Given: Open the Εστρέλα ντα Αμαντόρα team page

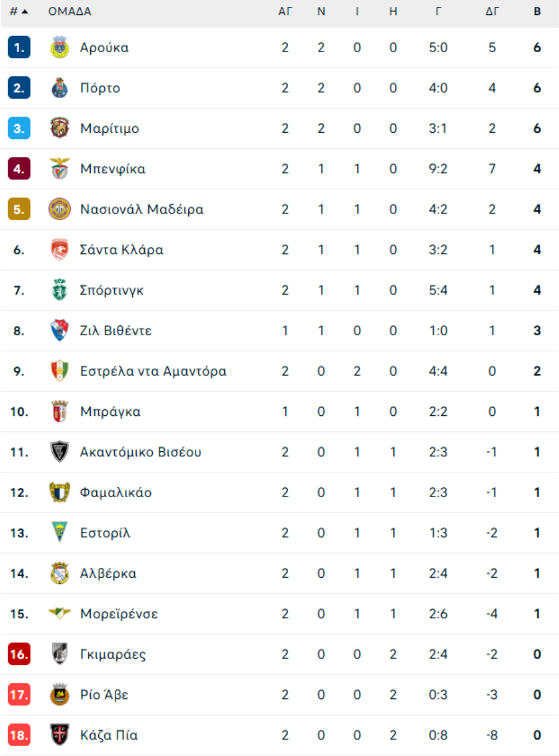Looking at the screenshot, I should 153,371.
